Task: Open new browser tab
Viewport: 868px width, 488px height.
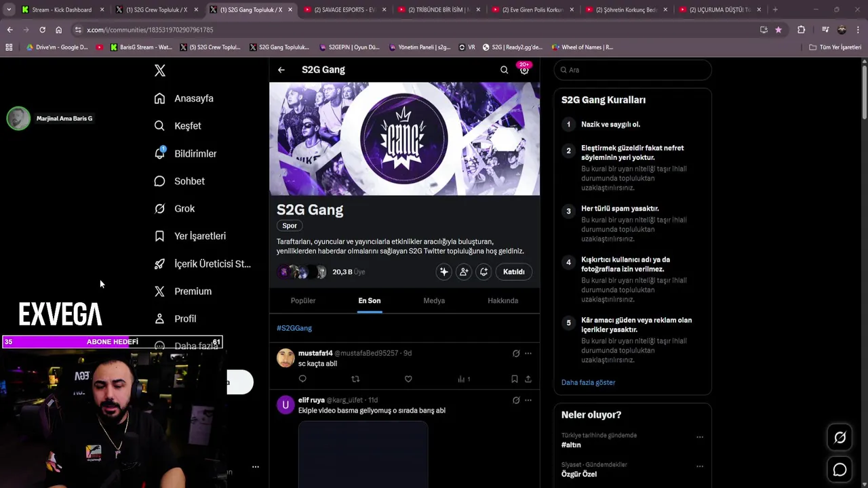Action: pyautogui.click(x=775, y=9)
